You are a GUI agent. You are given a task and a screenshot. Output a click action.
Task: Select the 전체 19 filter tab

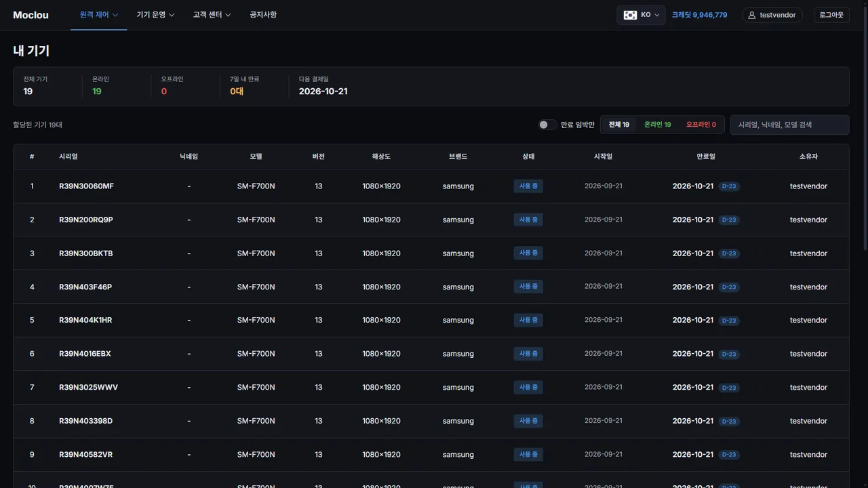[619, 125]
